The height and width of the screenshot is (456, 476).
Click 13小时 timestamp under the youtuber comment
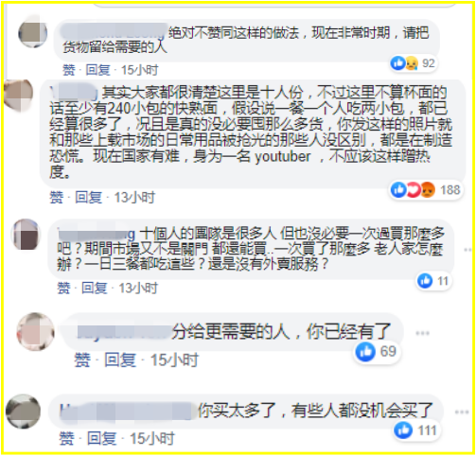(134, 198)
